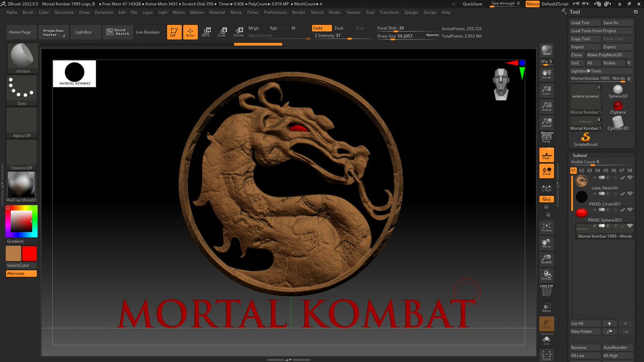Switch to the V2 view tab in Subtool
Screen dimensions: 644x362
point(581,169)
